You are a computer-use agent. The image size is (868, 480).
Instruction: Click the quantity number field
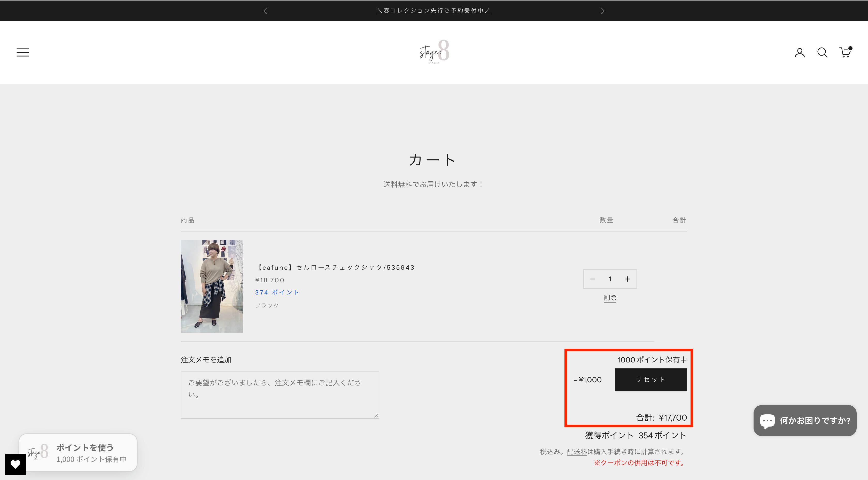coord(610,279)
